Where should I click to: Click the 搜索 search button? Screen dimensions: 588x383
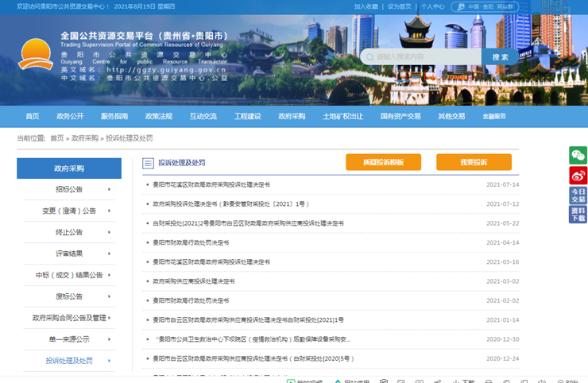click(501, 57)
